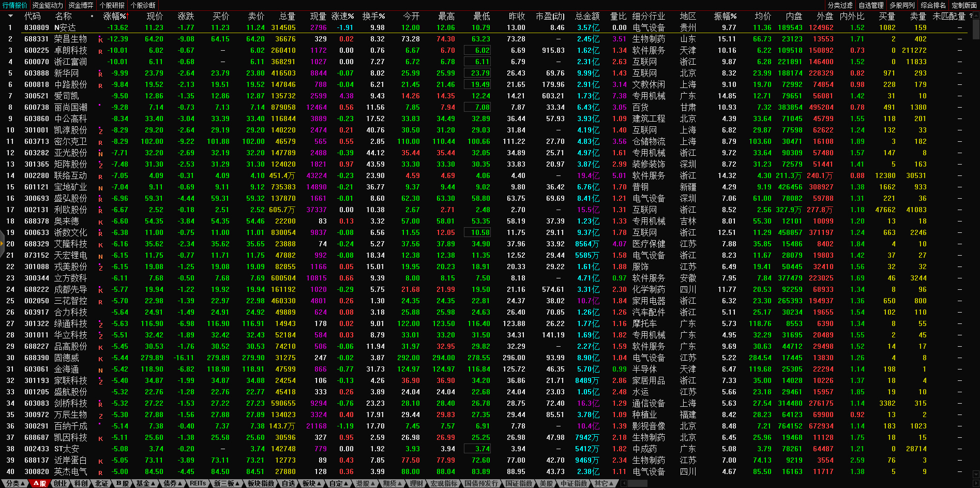Click the R marker beside 卓朗科技

(100, 51)
